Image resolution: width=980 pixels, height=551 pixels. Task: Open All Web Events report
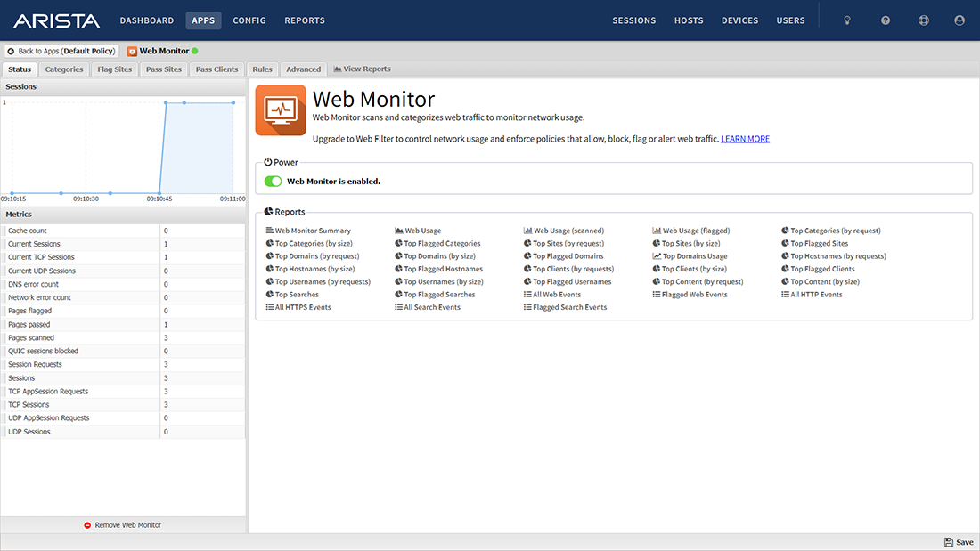[552, 295]
